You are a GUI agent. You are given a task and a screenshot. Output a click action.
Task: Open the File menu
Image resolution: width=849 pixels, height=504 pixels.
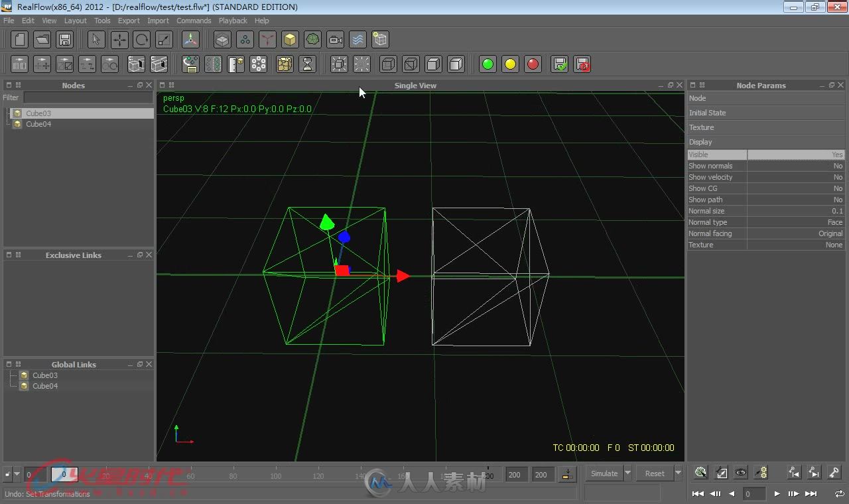coord(9,21)
